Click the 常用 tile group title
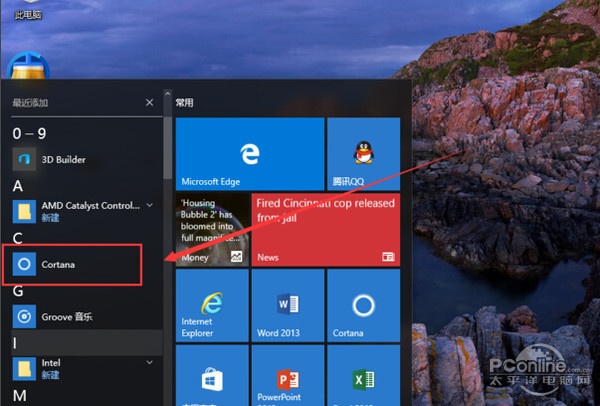 click(185, 102)
